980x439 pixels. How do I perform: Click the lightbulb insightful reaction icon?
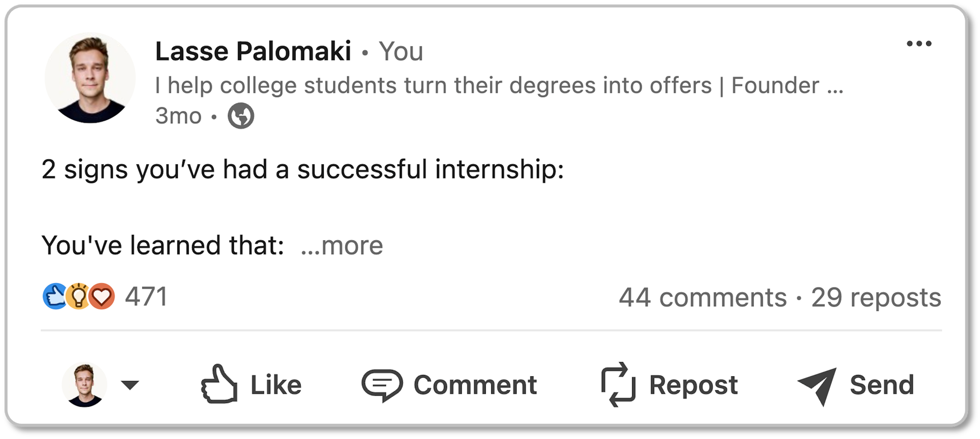tap(78, 296)
